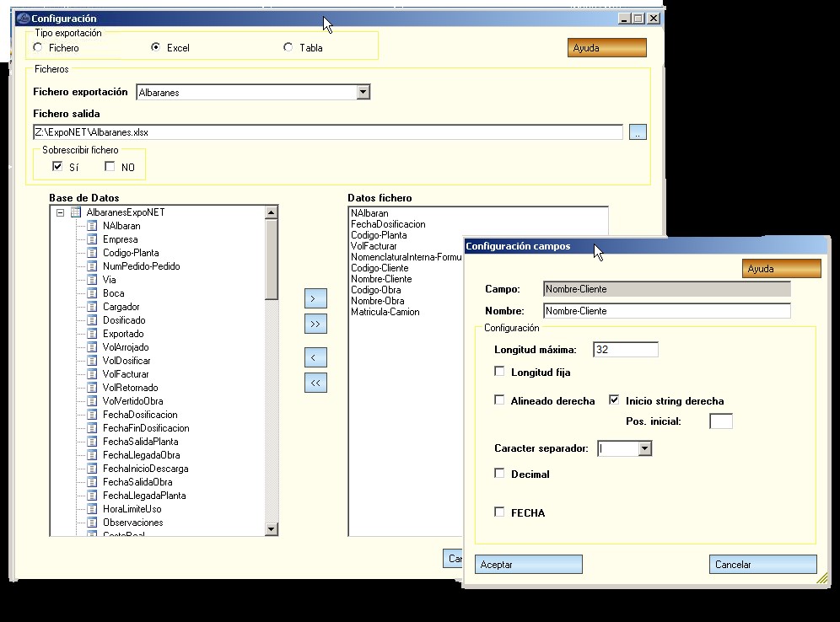
Task: Click the Aceptar button
Action: (529, 565)
